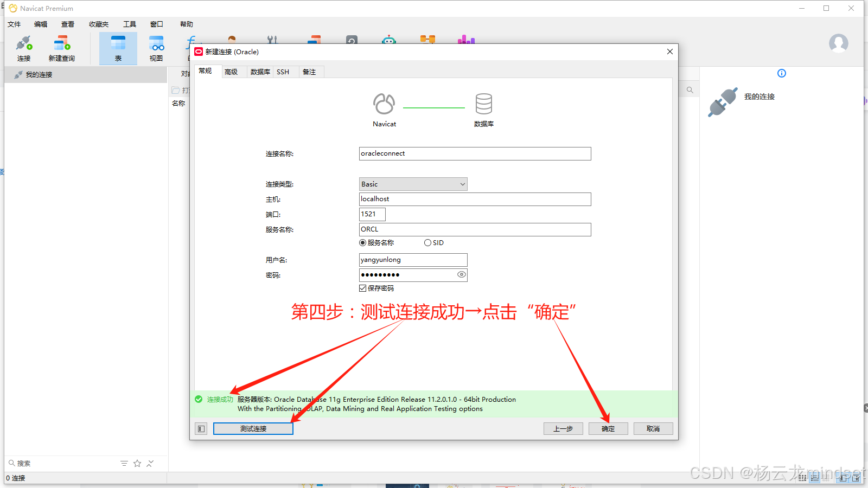Switch to icon grid view in status bar
Viewport: 868px width, 488px height.
click(x=802, y=478)
